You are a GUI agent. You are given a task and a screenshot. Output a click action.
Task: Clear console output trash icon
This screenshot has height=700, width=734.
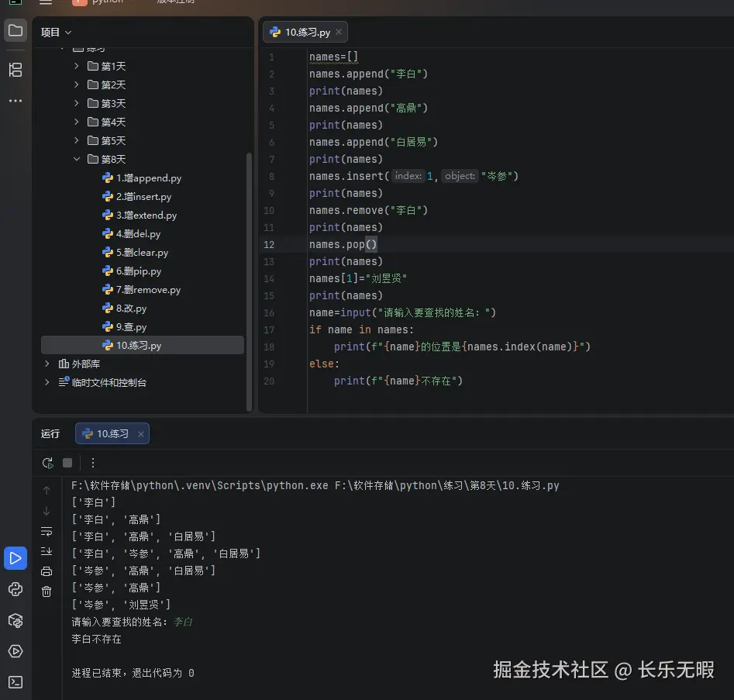pos(47,591)
